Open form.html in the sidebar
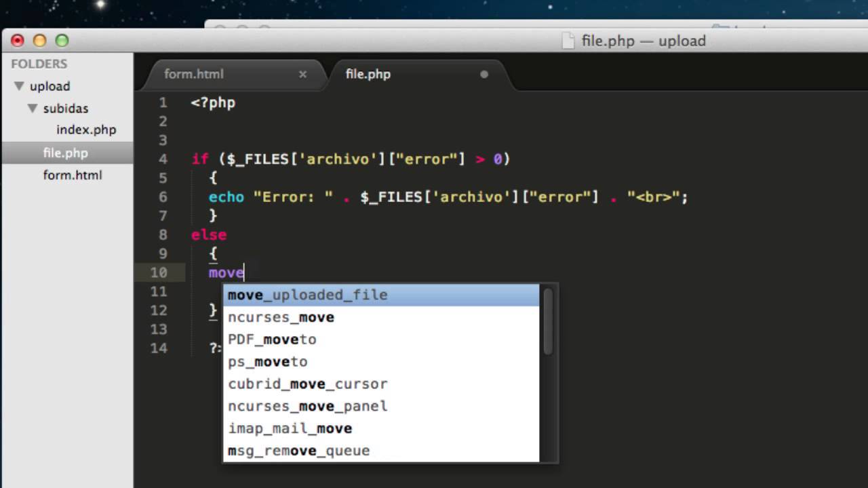Viewport: 868px width, 488px height. coord(73,175)
